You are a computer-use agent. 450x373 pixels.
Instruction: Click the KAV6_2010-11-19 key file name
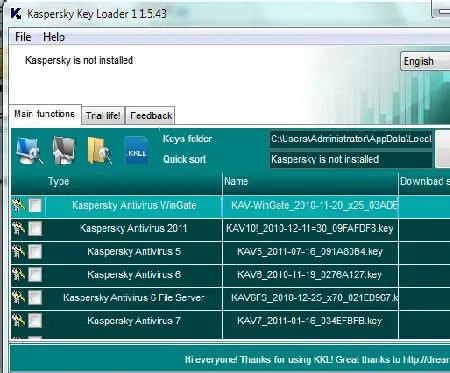coord(310,274)
